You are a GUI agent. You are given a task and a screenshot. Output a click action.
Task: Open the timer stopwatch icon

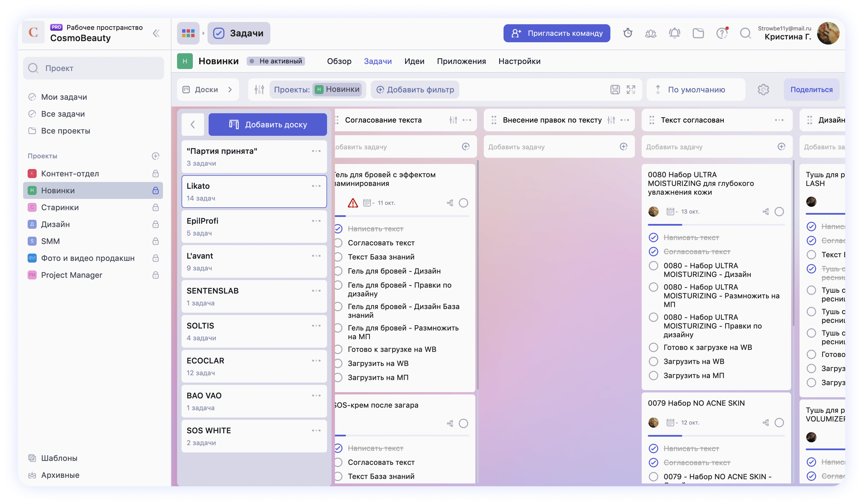[x=627, y=33]
